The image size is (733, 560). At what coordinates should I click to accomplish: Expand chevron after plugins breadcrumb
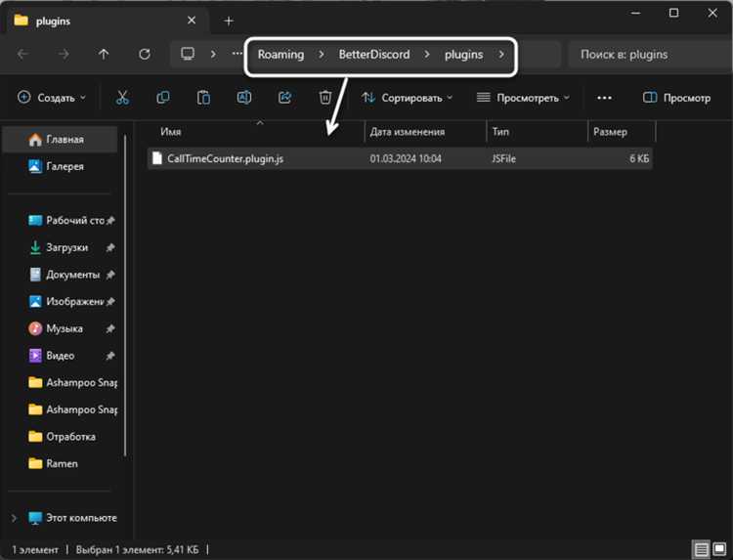(501, 55)
